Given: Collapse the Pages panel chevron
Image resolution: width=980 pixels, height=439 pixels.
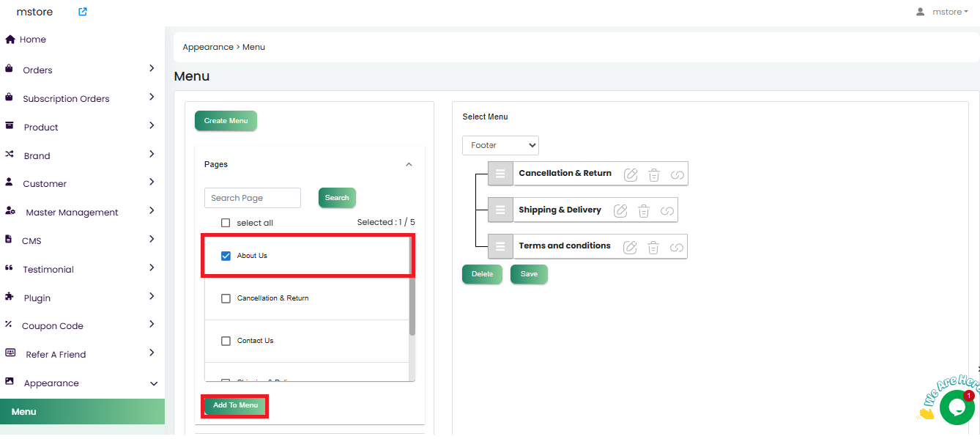Looking at the screenshot, I should click(409, 165).
